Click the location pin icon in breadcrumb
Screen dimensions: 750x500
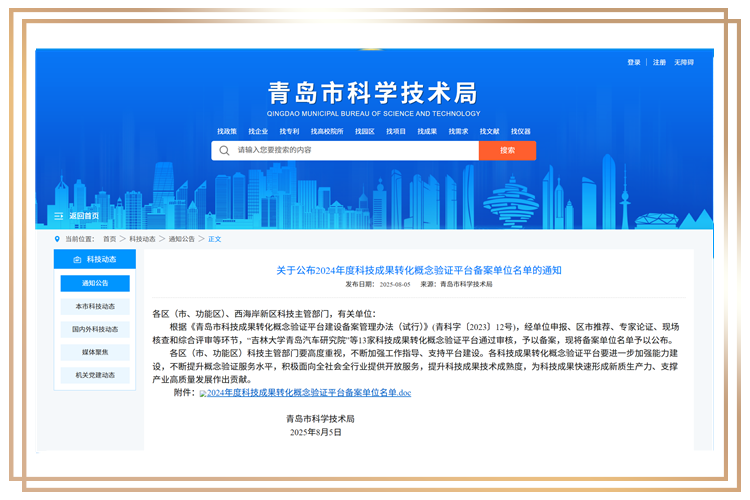57,239
